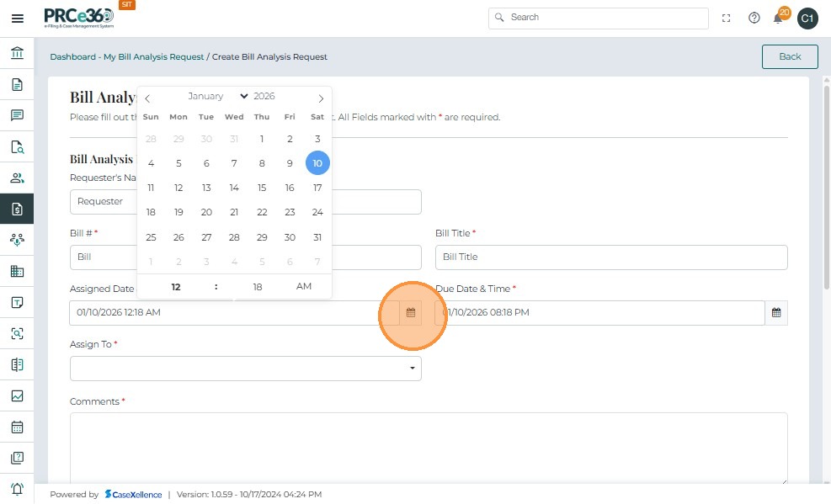831x504 pixels.
Task: Open the chat message sidebar icon
Action: click(17, 115)
